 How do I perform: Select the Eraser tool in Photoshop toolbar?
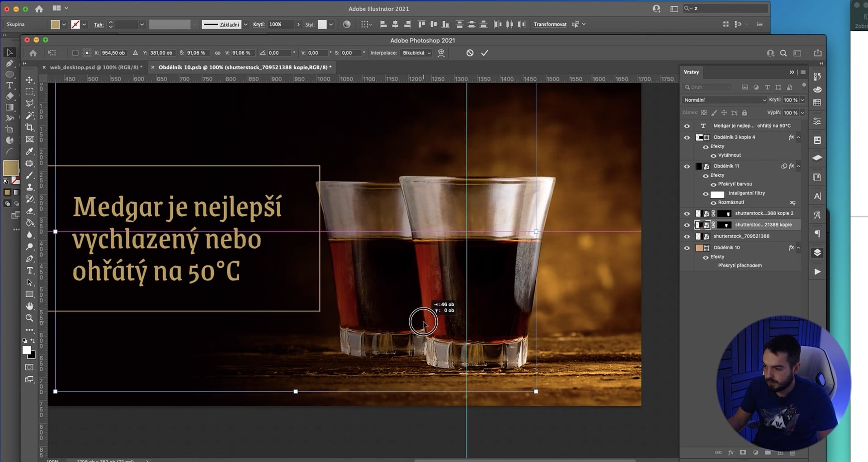click(x=29, y=211)
